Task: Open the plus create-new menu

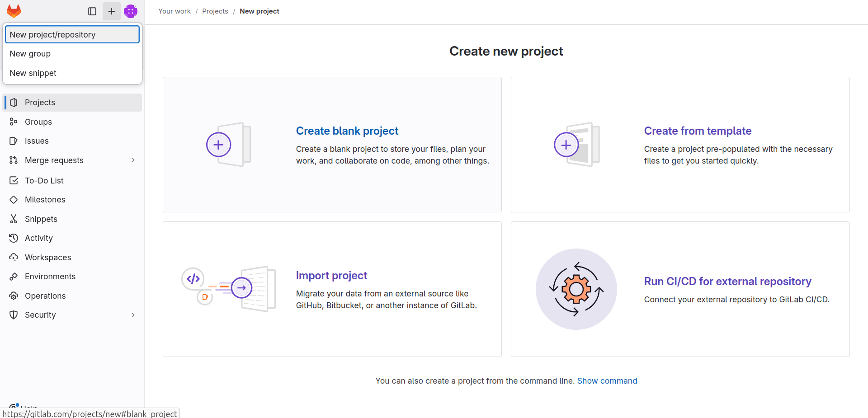Action: tap(111, 11)
